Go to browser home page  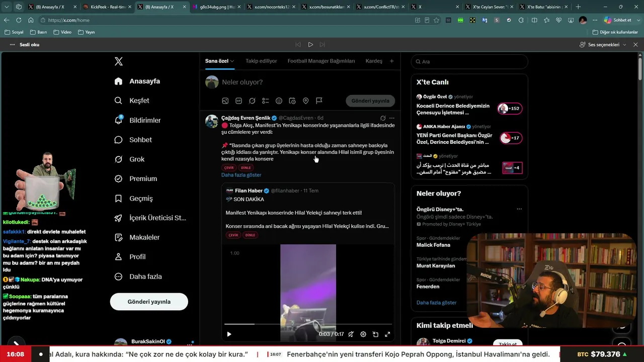click(31, 20)
